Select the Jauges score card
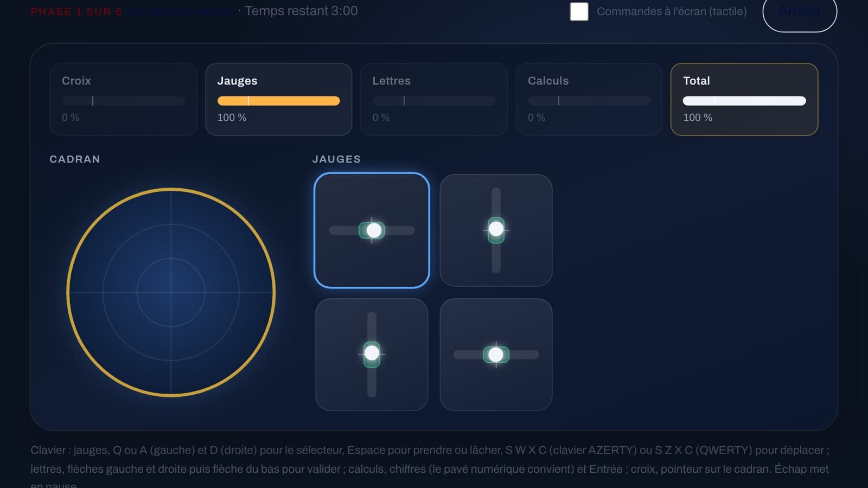Screen dimensions: 868x488 click(279, 99)
